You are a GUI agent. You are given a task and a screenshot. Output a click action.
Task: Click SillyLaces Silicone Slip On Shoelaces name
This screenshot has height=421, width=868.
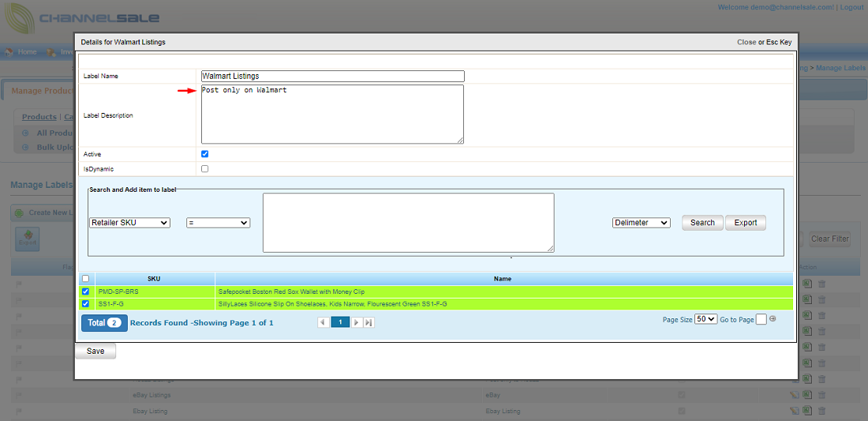point(333,303)
